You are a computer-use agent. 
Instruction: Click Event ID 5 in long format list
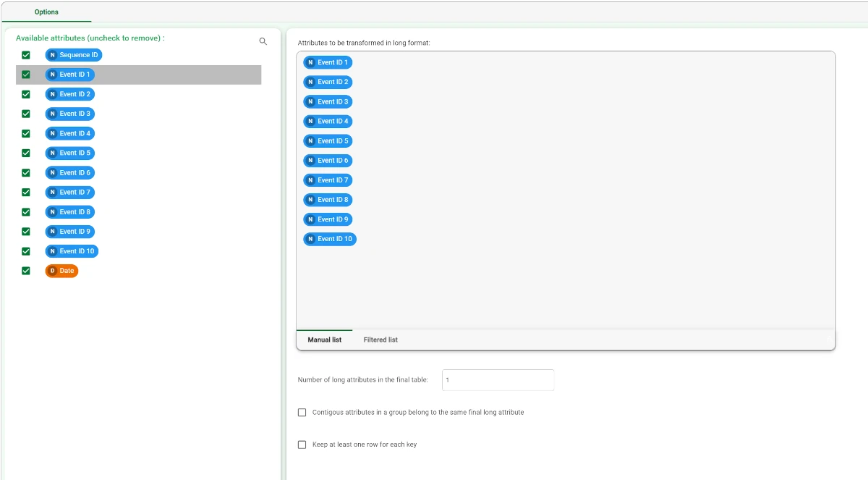(x=328, y=141)
